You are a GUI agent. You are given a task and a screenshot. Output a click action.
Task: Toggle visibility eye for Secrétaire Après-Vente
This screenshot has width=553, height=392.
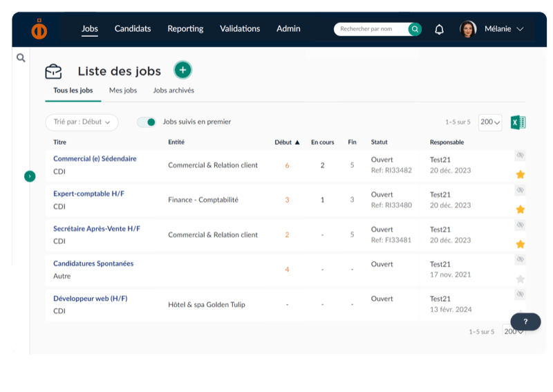coord(520,225)
